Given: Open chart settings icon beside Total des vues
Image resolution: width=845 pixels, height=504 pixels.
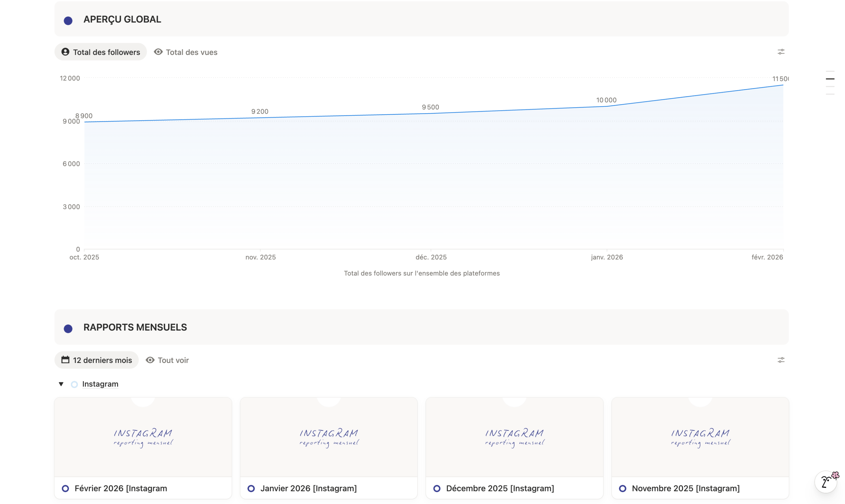Looking at the screenshot, I should tap(781, 52).
